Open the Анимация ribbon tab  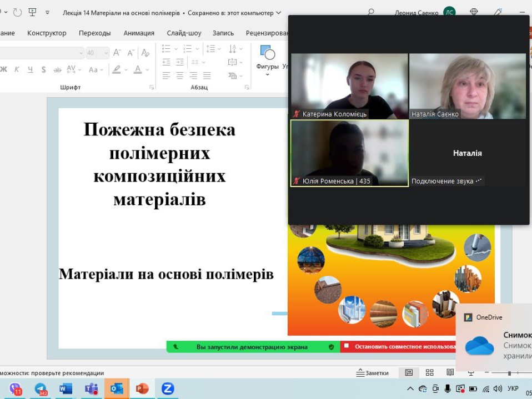(x=139, y=33)
